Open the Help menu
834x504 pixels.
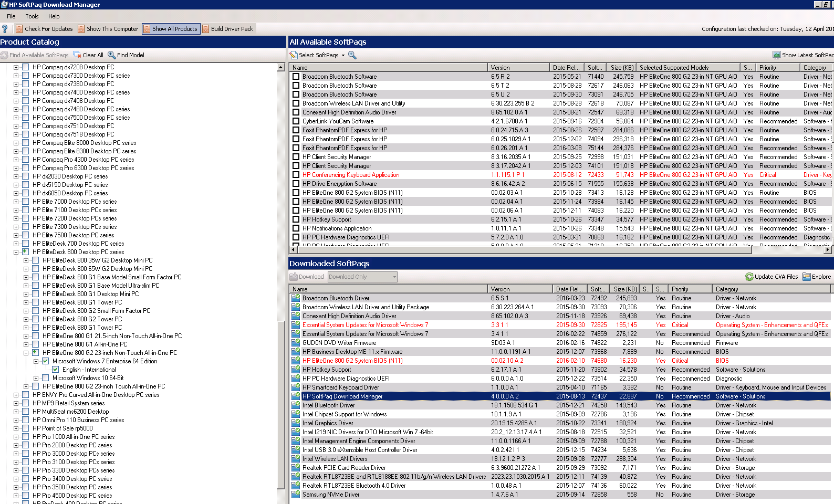(54, 16)
